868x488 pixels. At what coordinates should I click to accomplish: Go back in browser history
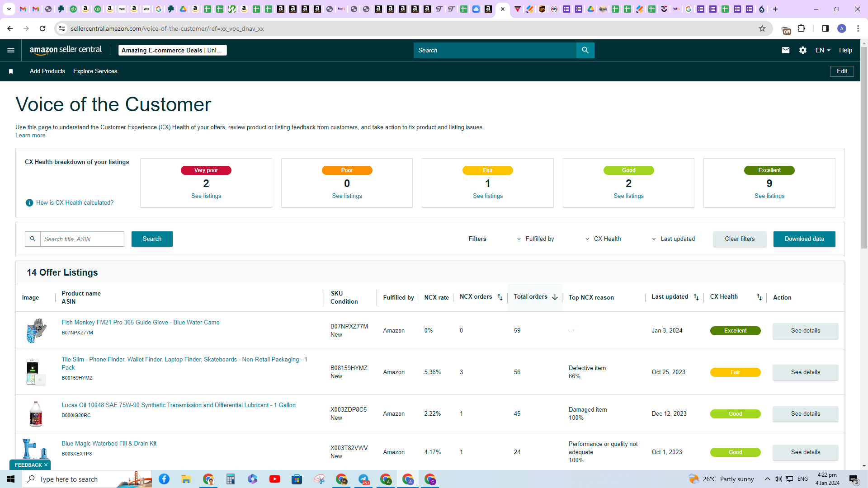tap(10, 28)
